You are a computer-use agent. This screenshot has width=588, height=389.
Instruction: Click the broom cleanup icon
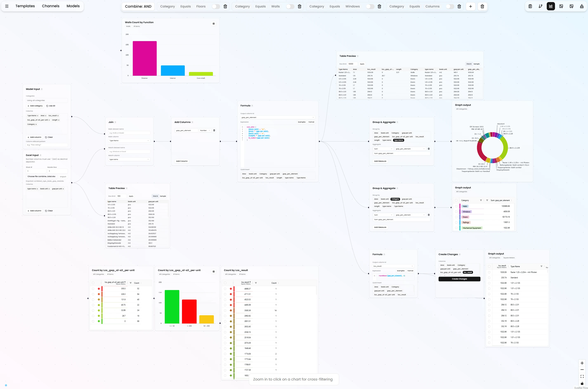point(582,6)
